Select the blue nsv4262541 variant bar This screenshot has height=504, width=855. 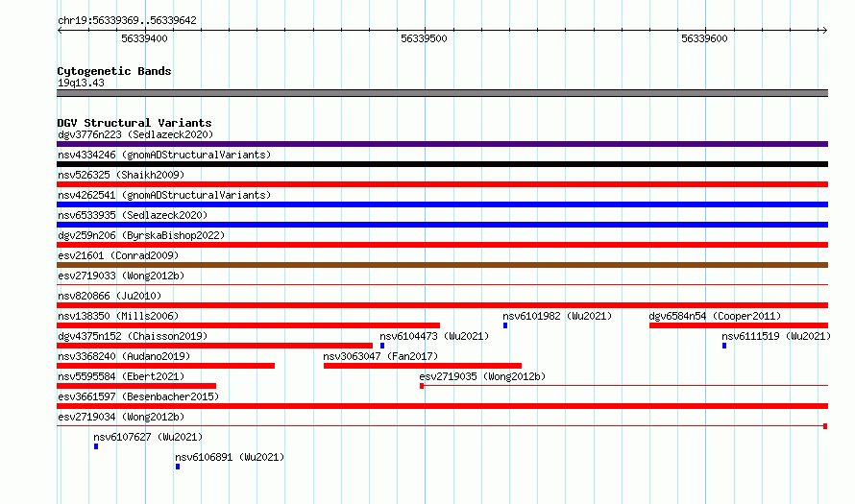[442, 204]
